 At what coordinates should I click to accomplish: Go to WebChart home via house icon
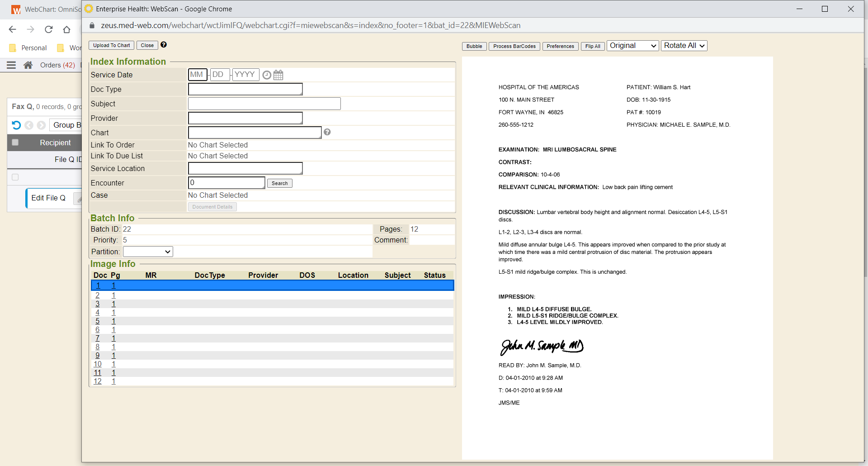coord(28,65)
